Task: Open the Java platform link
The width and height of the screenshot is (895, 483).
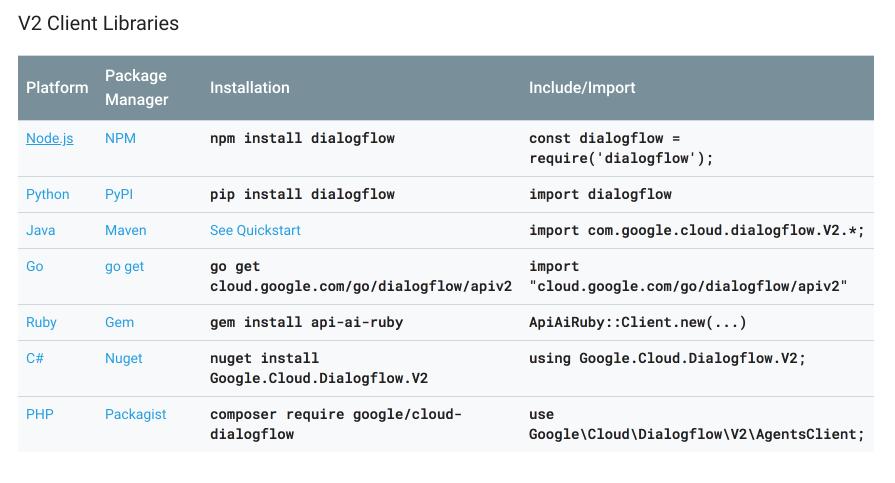Action: 41,230
